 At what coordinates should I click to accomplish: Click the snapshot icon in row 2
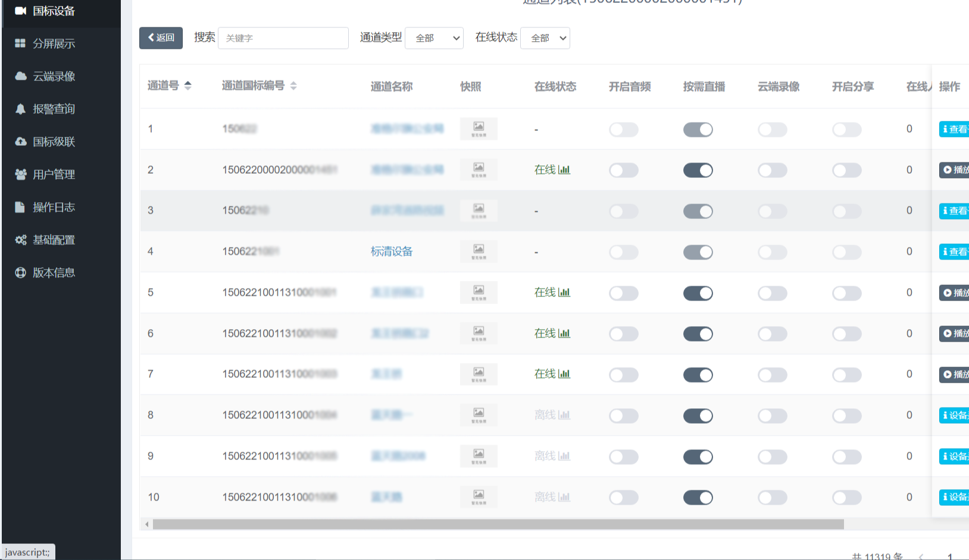click(479, 170)
